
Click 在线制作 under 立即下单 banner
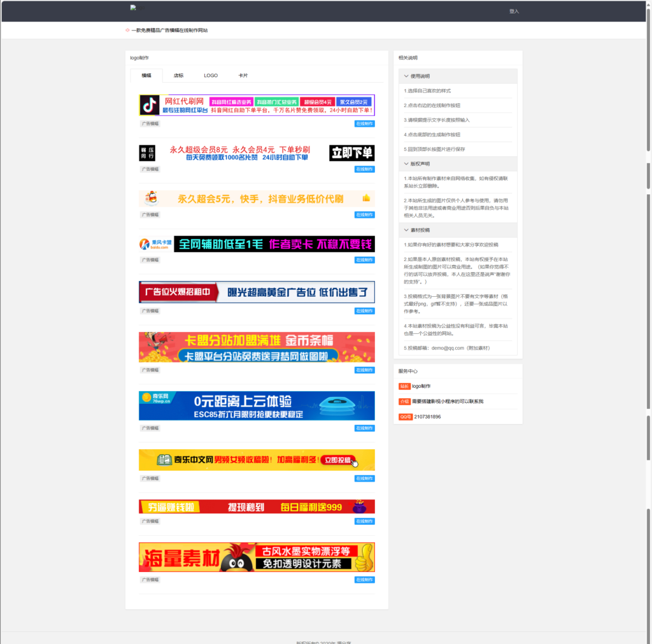365,169
